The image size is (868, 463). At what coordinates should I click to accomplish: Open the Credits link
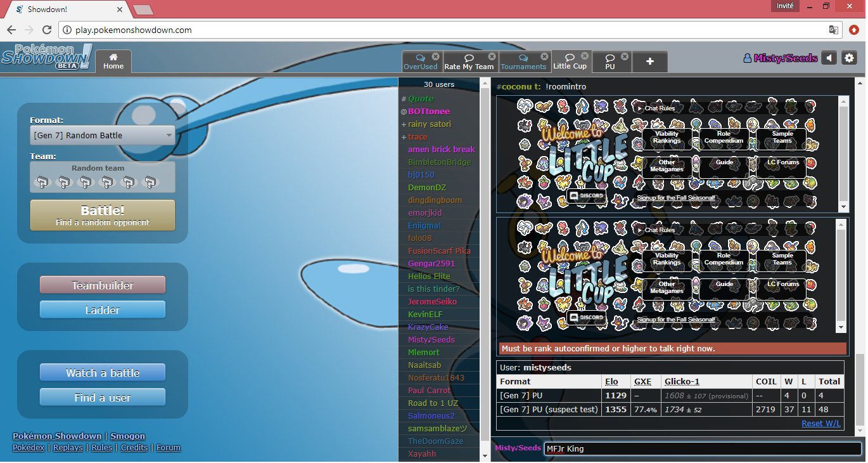pyautogui.click(x=134, y=447)
